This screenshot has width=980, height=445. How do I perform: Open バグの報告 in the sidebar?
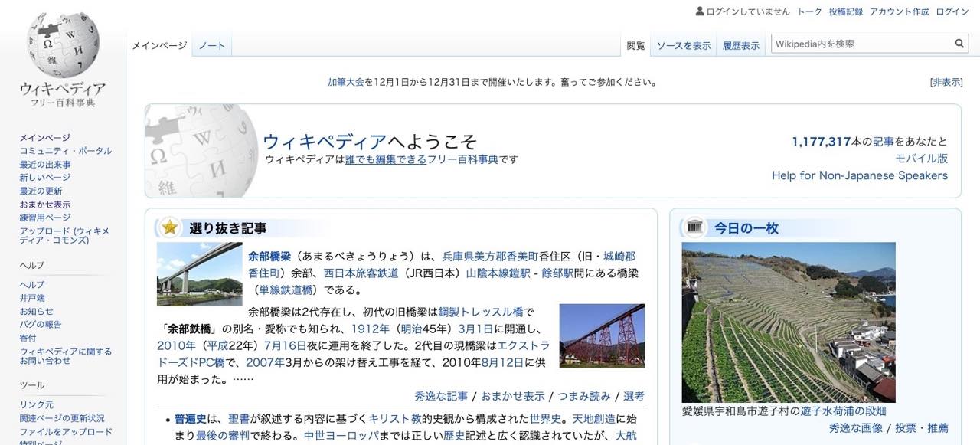[x=41, y=325]
